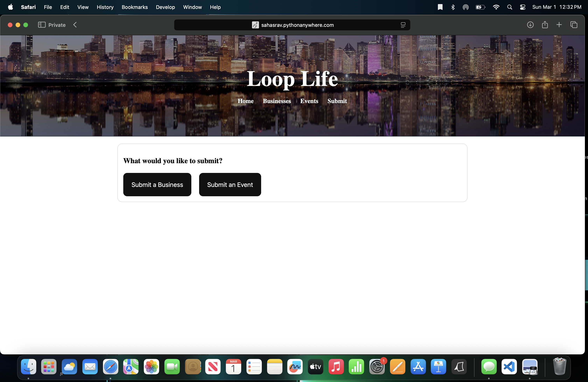Click the Wi-Fi status icon
The width and height of the screenshot is (588, 382).
click(x=496, y=7)
